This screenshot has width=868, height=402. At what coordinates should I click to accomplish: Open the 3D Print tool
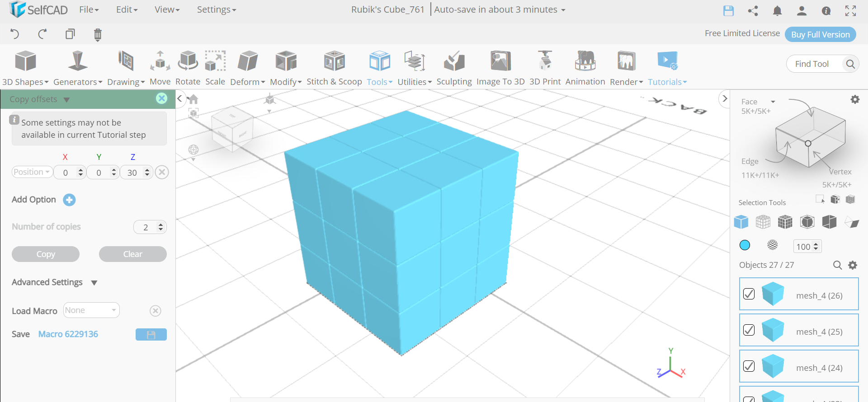pyautogui.click(x=545, y=69)
